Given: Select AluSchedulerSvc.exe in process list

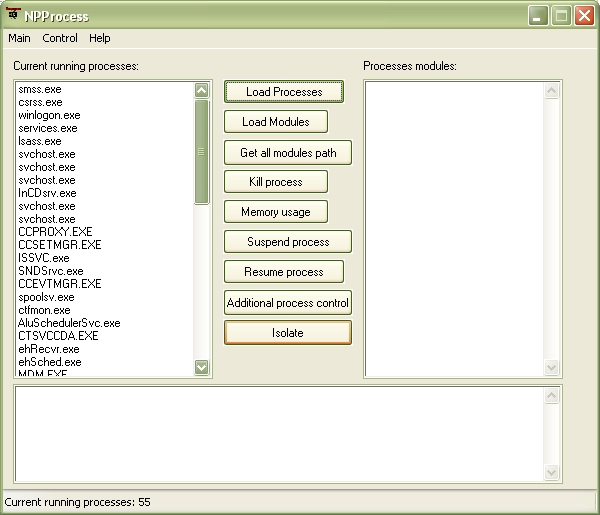Looking at the screenshot, I should [x=105, y=323].
